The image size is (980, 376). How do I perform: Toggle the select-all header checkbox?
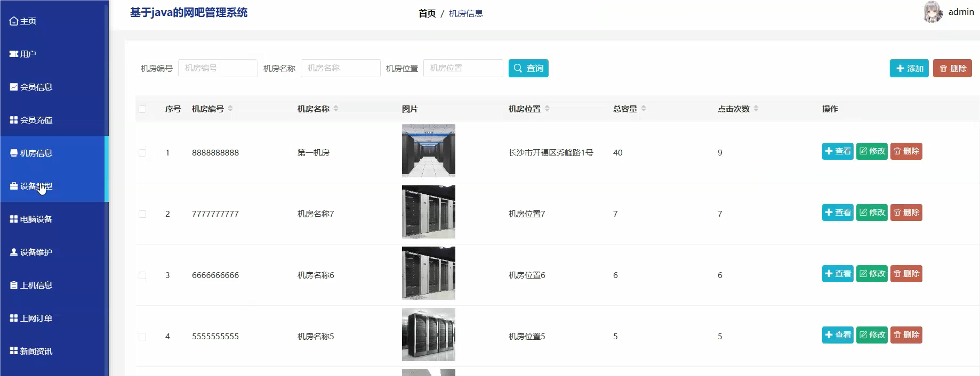click(x=142, y=109)
